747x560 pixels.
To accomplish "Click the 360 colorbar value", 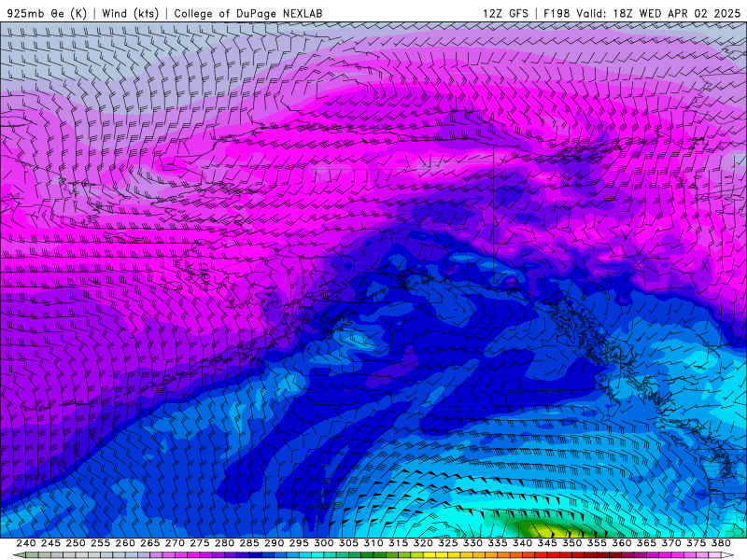I will tap(622, 543).
